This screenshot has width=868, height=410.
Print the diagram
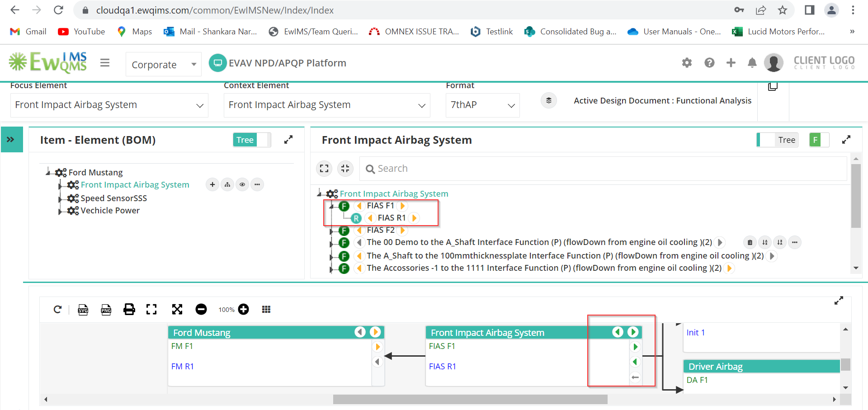click(129, 309)
